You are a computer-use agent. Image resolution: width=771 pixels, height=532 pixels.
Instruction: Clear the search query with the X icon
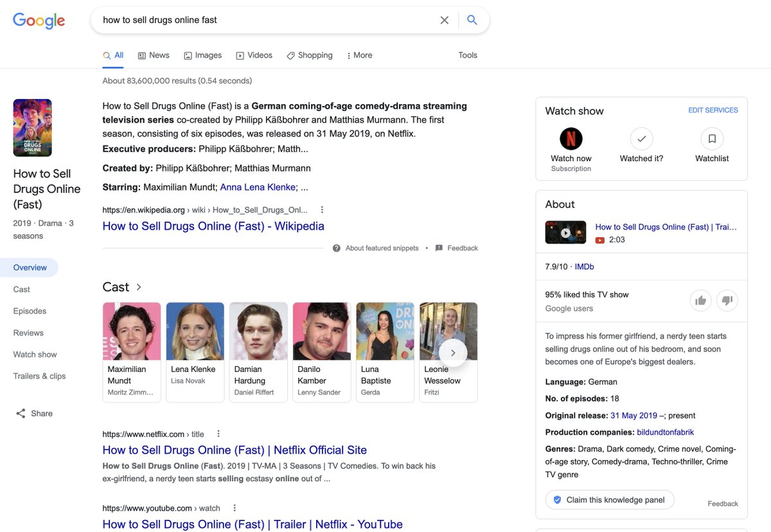point(445,20)
